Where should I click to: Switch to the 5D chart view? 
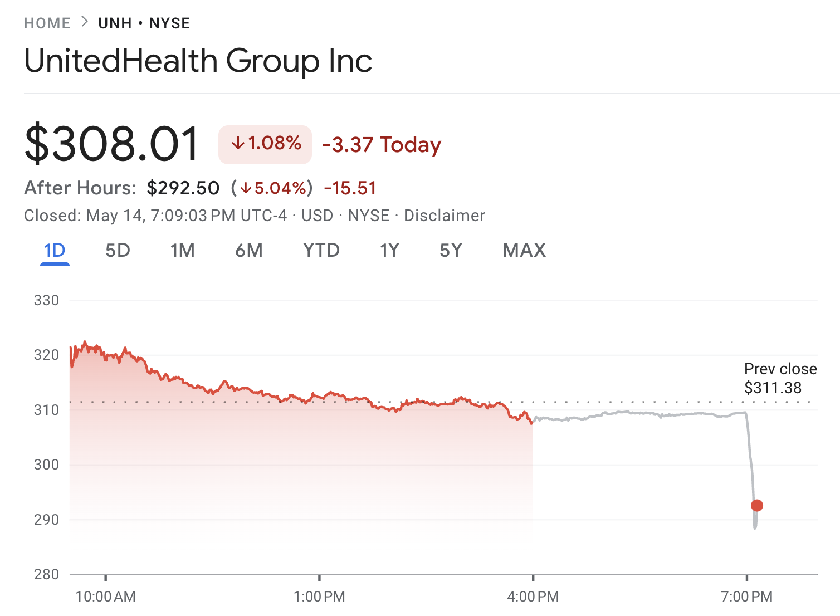coord(118,251)
